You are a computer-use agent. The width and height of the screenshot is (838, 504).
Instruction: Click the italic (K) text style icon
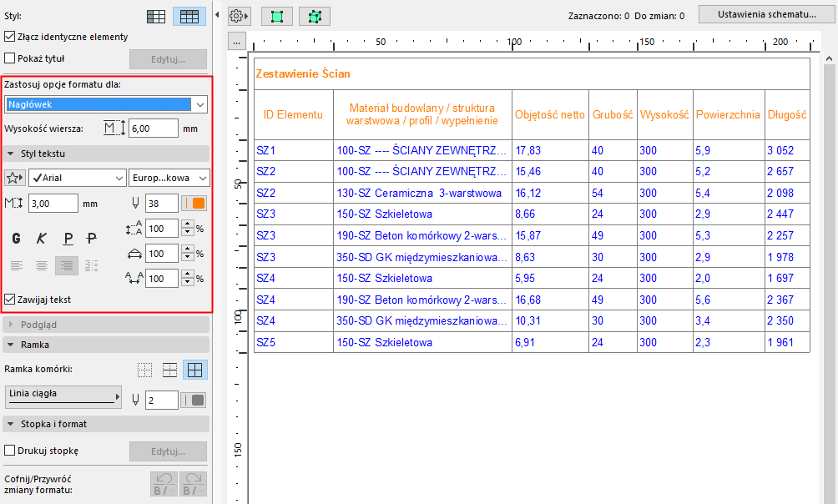pyautogui.click(x=41, y=238)
